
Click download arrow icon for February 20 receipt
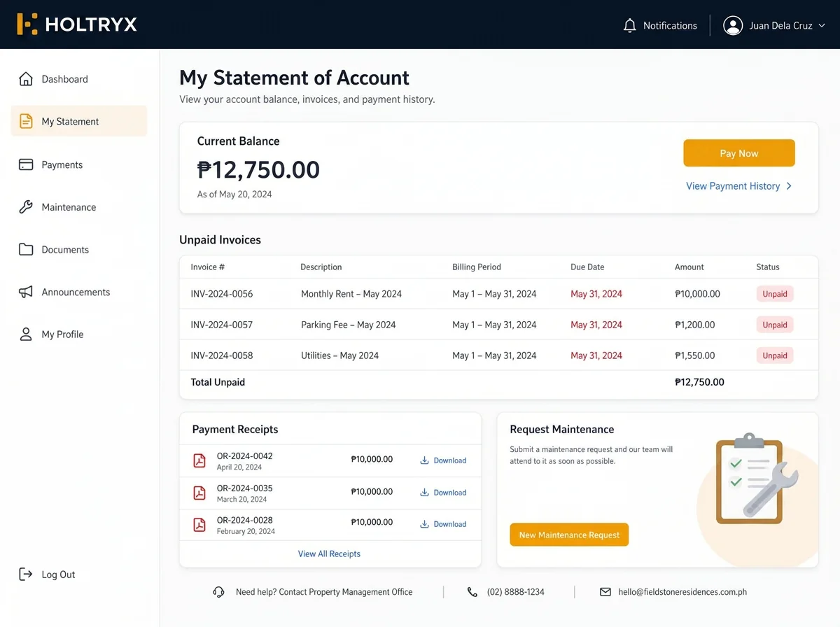(424, 524)
